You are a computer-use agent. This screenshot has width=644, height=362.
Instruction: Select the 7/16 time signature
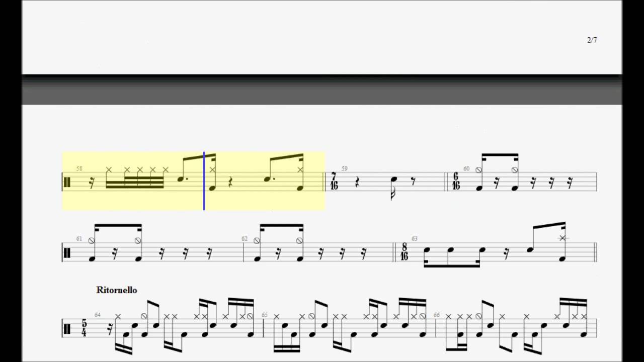(x=334, y=182)
